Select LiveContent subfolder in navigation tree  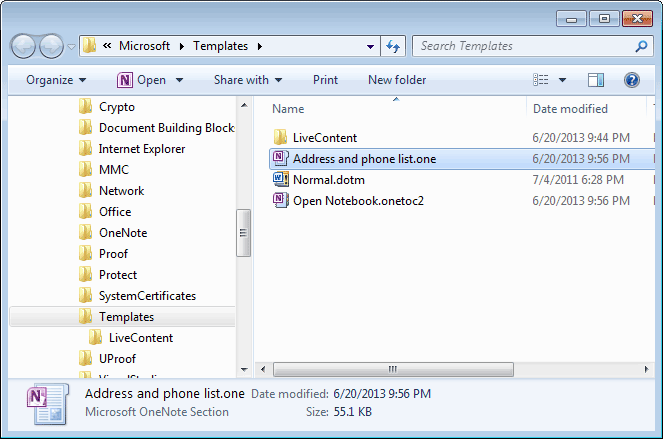click(141, 338)
